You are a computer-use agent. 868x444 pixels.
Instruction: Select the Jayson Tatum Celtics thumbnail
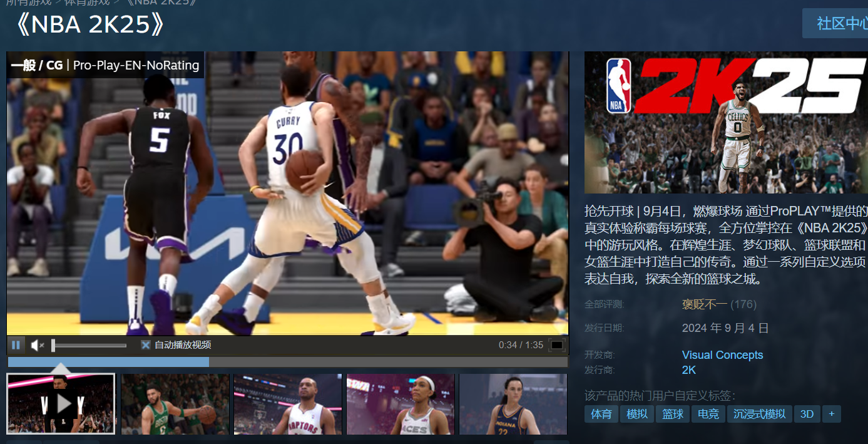pos(174,403)
